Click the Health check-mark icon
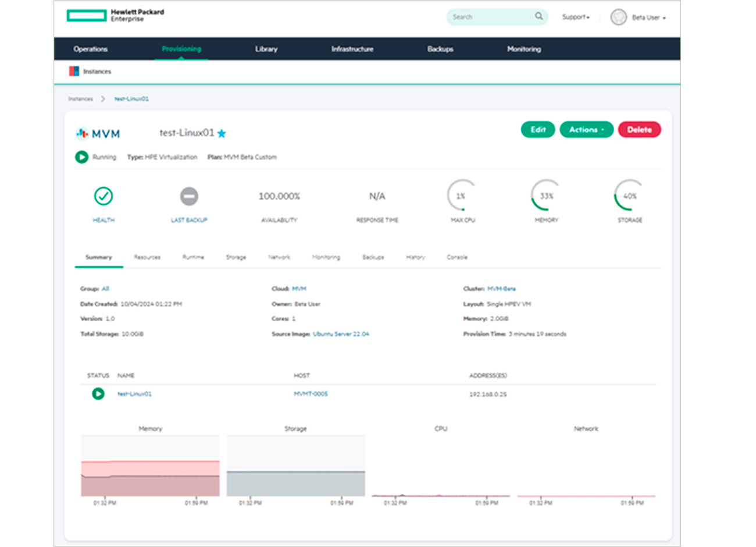 pyautogui.click(x=103, y=196)
